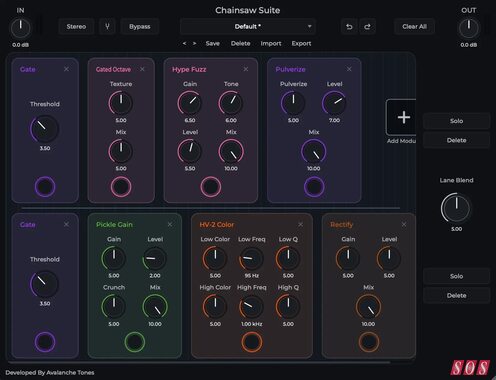Click the Hype Fuzz Tone knob
The image size is (496, 380).
(231, 103)
